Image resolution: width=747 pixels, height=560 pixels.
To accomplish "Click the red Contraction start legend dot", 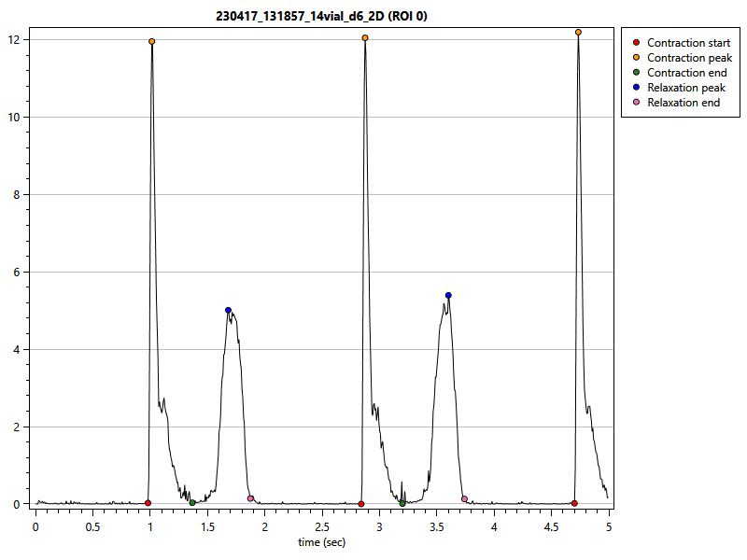I will [x=636, y=43].
